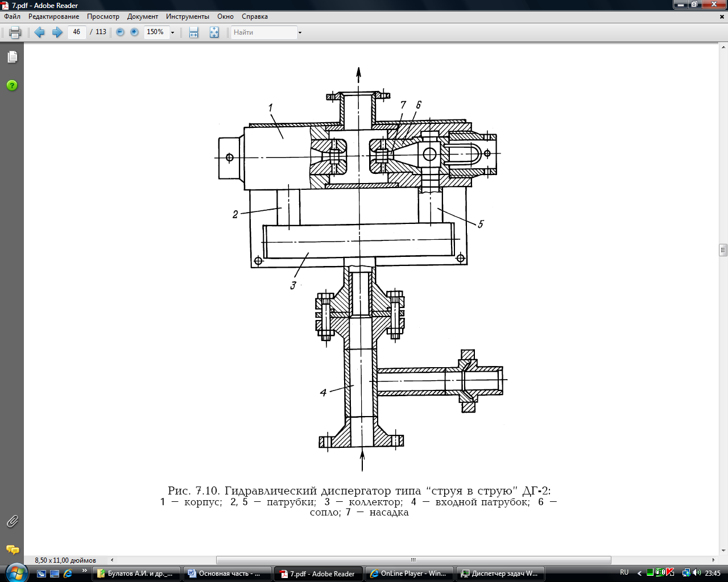The height and width of the screenshot is (582, 728).
Task: Click the RU language indicator
Action: click(624, 573)
